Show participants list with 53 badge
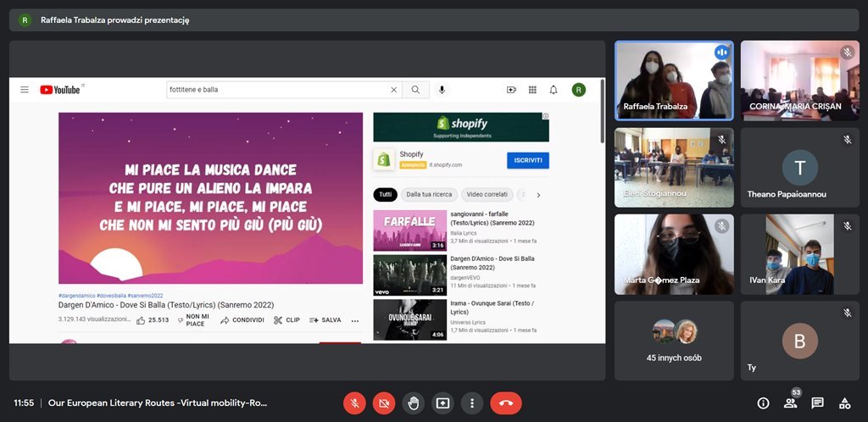The height and width of the screenshot is (422, 868). [x=791, y=403]
